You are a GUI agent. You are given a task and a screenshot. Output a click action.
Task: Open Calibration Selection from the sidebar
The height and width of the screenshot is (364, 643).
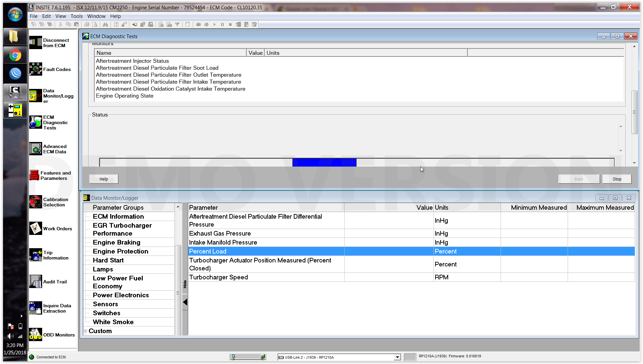click(x=49, y=202)
